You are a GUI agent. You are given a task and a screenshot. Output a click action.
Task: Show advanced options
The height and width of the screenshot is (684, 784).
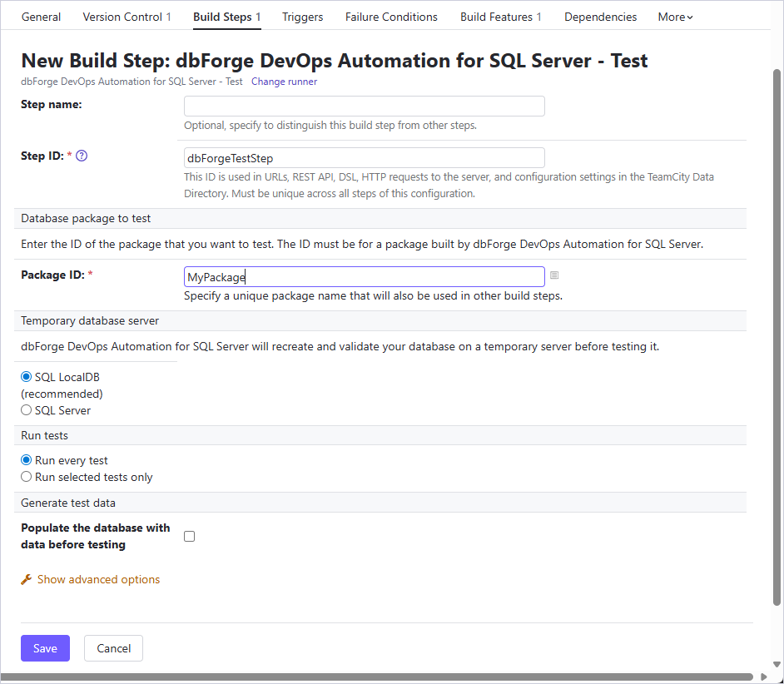point(98,579)
